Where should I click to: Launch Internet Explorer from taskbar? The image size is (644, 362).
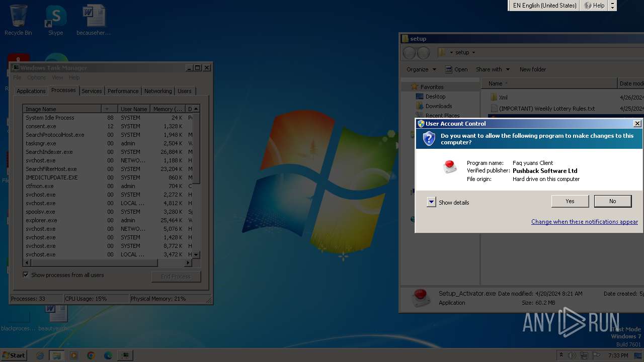(x=40, y=355)
